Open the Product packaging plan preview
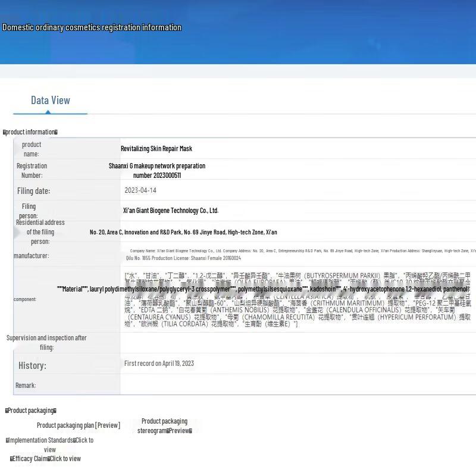 78,425
